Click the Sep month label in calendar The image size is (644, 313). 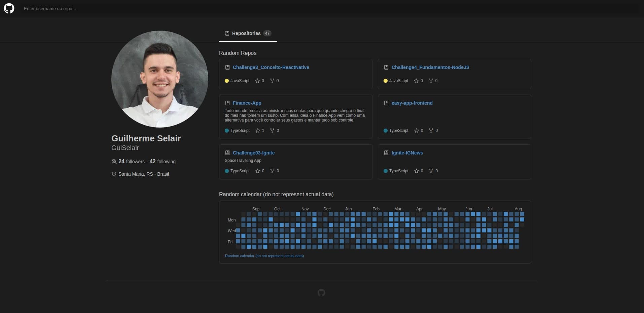click(x=256, y=209)
